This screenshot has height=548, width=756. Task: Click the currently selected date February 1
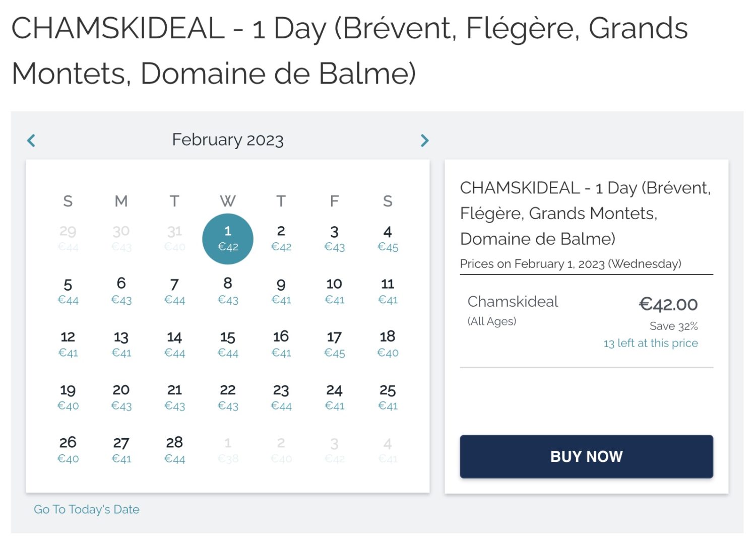click(x=227, y=238)
